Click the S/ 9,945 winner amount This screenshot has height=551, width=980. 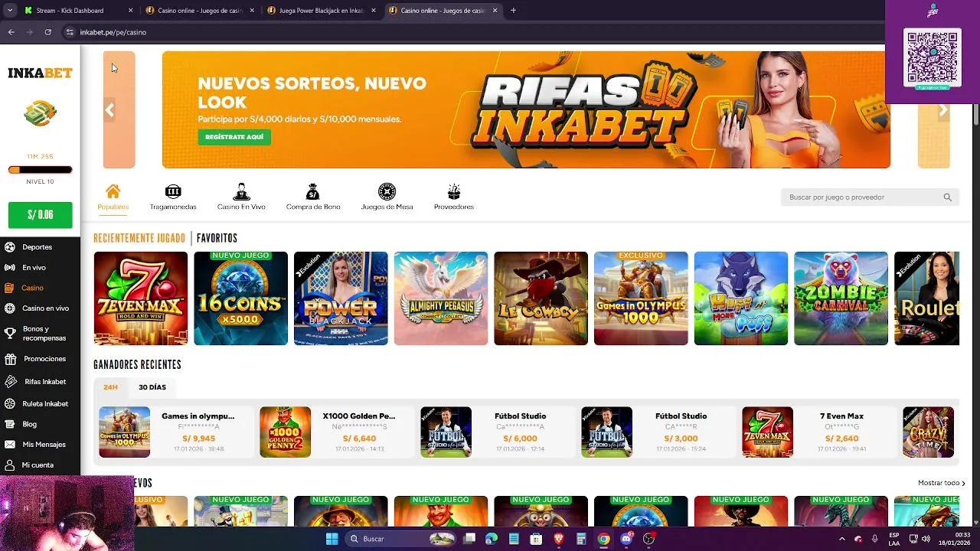[198, 439]
